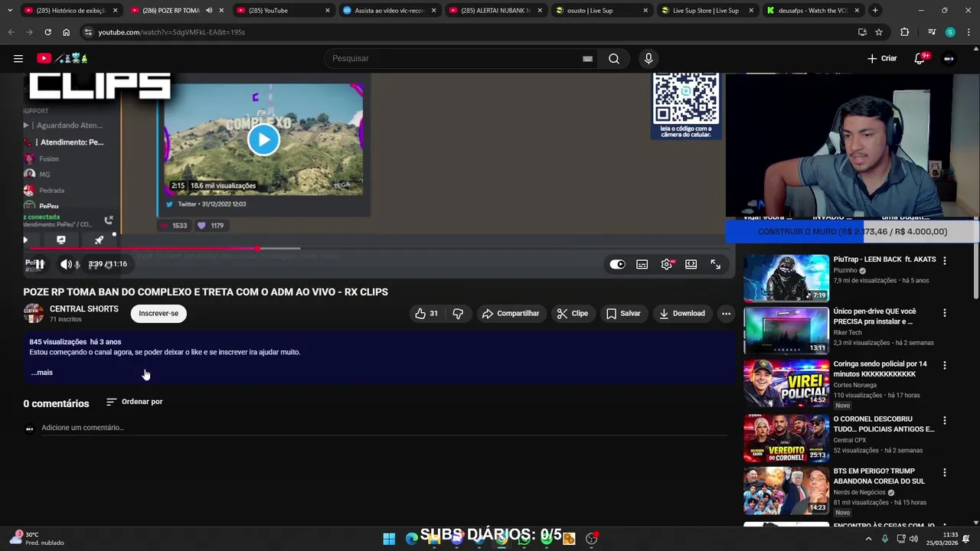Go back in browser history
Screen dimensions: 980x551
11,32
